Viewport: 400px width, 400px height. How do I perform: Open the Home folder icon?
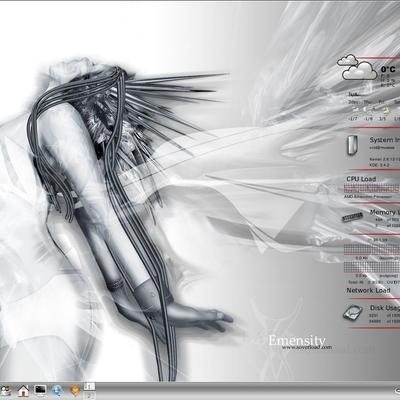pos(23,391)
